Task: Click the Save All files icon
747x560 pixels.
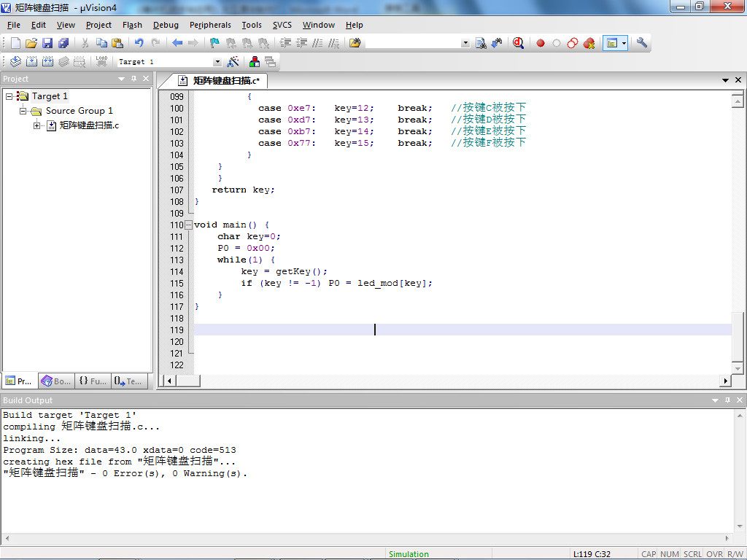Action: pos(63,43)
